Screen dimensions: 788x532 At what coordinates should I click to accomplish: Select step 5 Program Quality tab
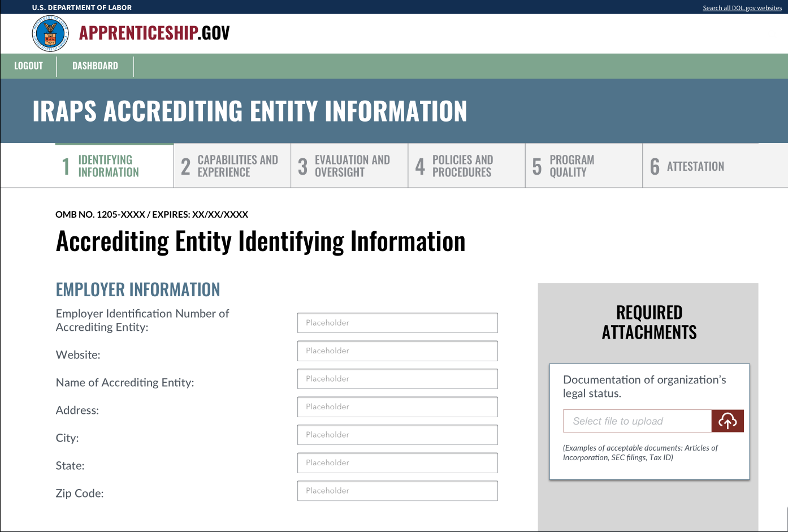coord(584,166)
